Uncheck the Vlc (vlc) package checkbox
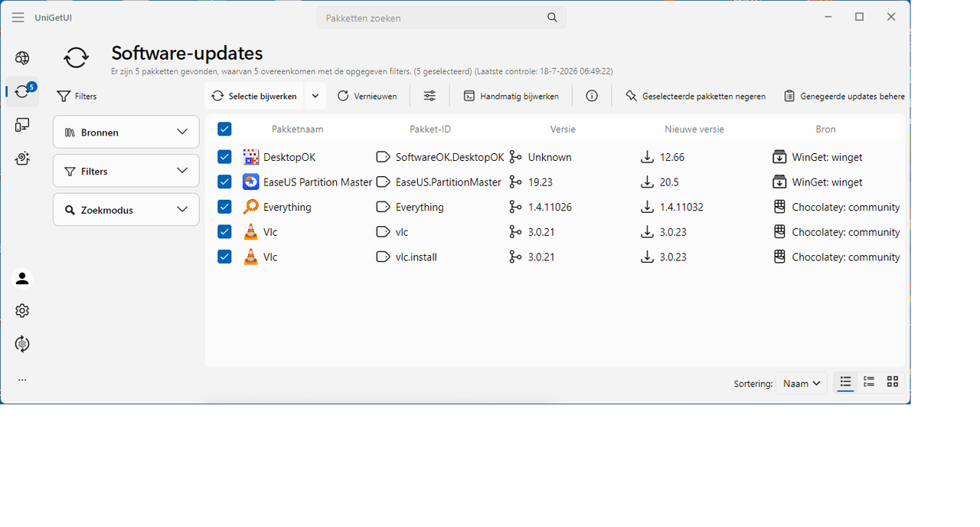The image size is (980, 527). [224, 231]
